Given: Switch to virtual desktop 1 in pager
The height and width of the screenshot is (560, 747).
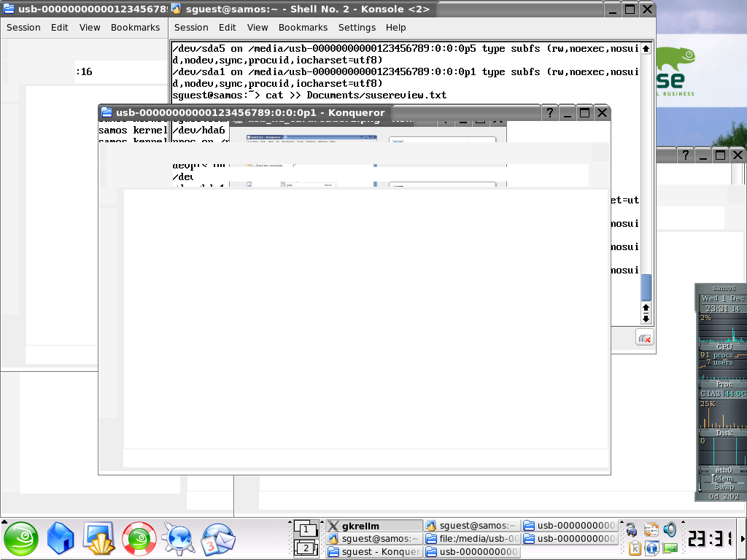Looking at the screenshot, I should [x=306, y=529].
